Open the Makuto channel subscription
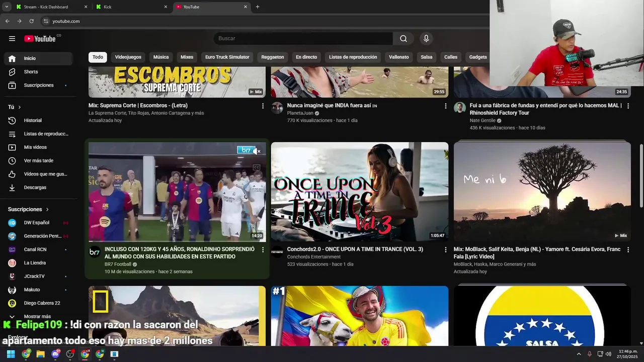 point(39,290)
